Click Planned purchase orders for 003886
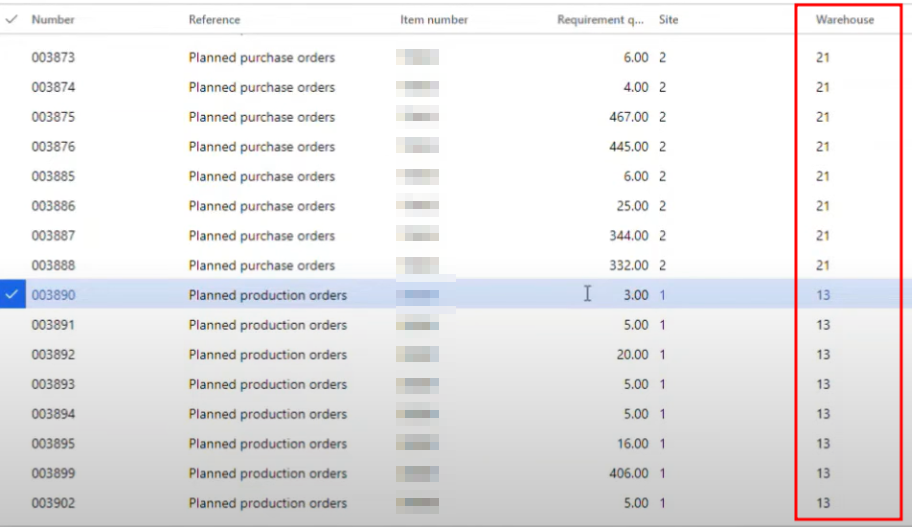912x527 pixels. pos(262,206)
